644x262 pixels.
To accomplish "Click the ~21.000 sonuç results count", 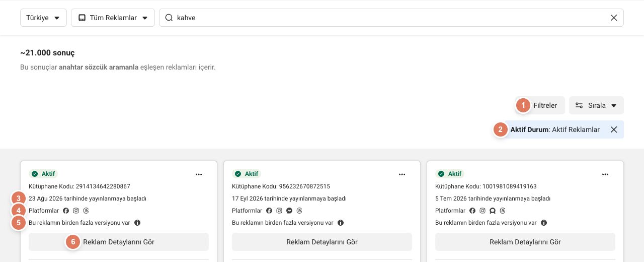I will [x=47, y=53].
